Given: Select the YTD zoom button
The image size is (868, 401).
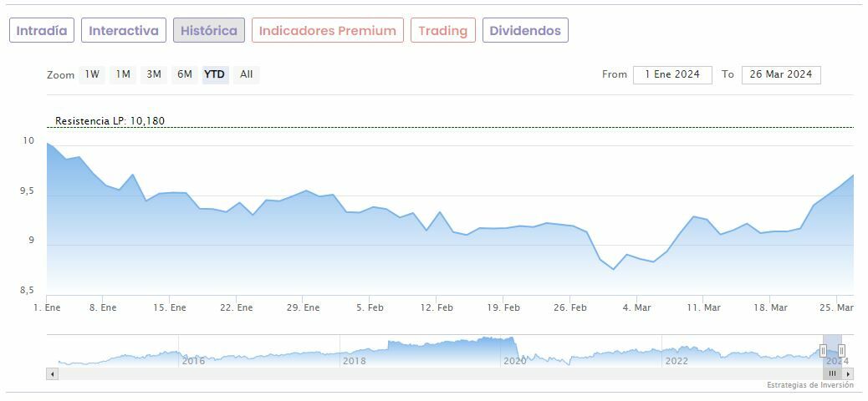Looking at the screenshot, I should click(x=215, y=74).
